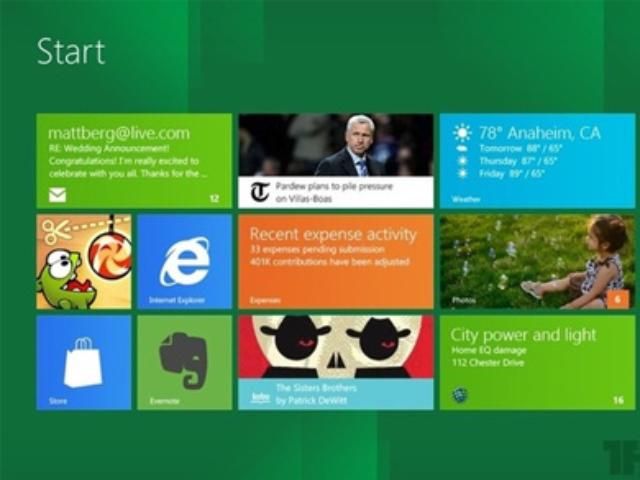
Task: Open the Recent expense activity tile
Action: click(336, 262)
